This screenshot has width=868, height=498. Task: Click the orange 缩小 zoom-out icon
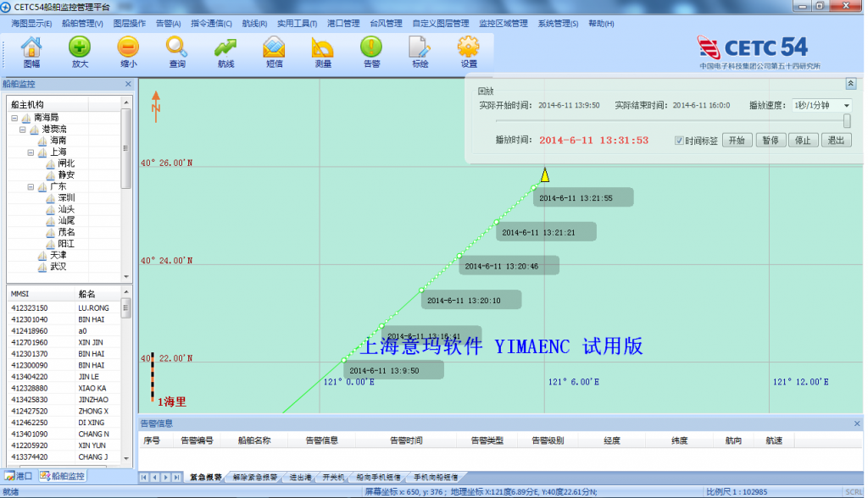point(129,47)
